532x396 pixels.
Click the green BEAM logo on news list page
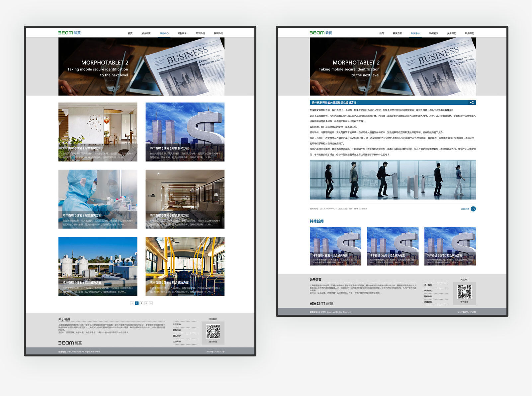point(69,33)
